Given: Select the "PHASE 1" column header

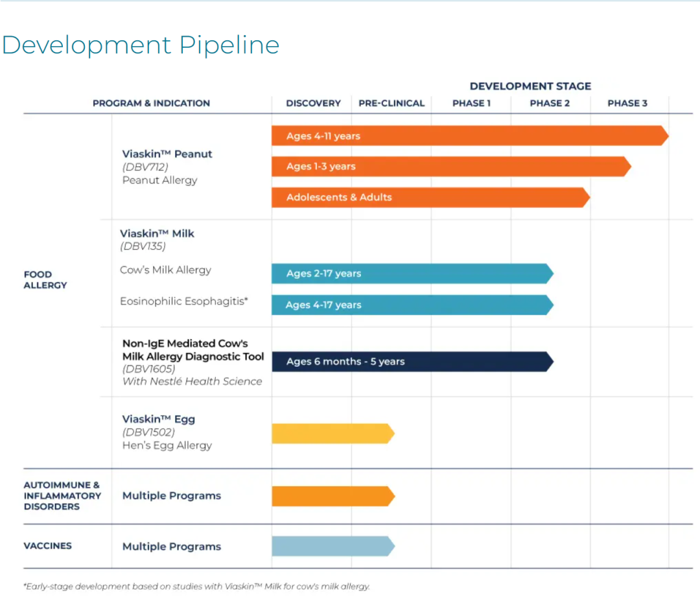Looking at the screenshot, I should pos(471,103).
